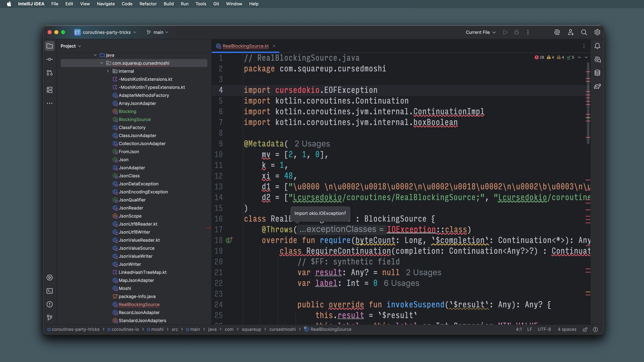Screen dimensions: 644x362
Task: Open the Current File run configuration dropdown
Action: [481, 32]
